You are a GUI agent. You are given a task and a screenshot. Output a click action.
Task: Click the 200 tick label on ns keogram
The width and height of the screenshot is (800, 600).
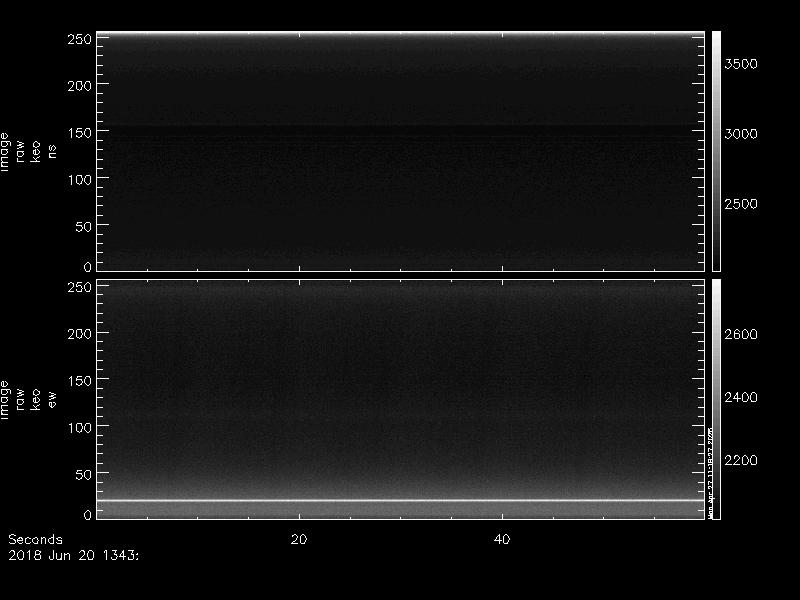coord(80,86)
